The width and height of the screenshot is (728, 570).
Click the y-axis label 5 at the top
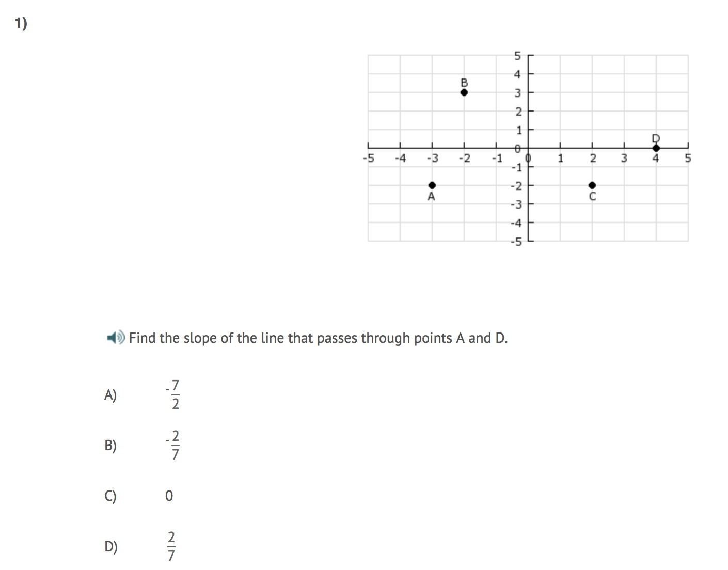tap(518, 55)
